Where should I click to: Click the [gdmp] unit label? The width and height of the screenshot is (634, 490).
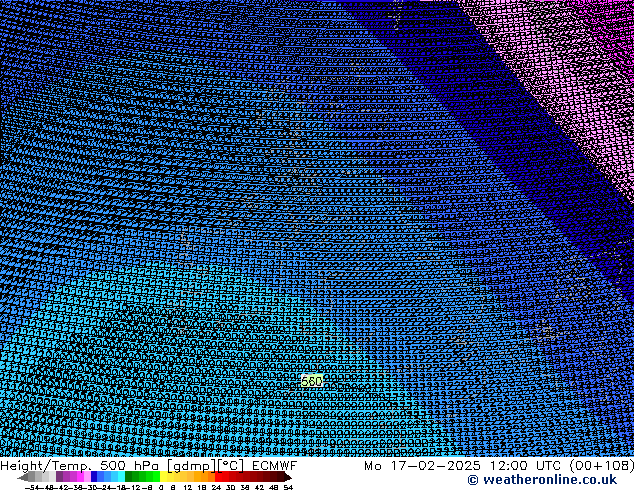192,466
